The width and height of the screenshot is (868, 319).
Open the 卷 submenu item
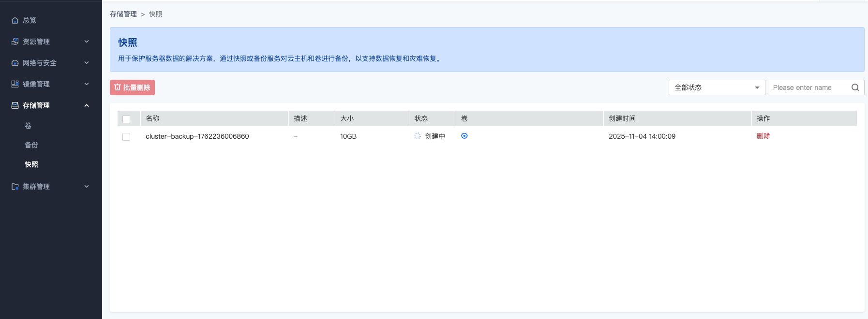tap(28, 126)
